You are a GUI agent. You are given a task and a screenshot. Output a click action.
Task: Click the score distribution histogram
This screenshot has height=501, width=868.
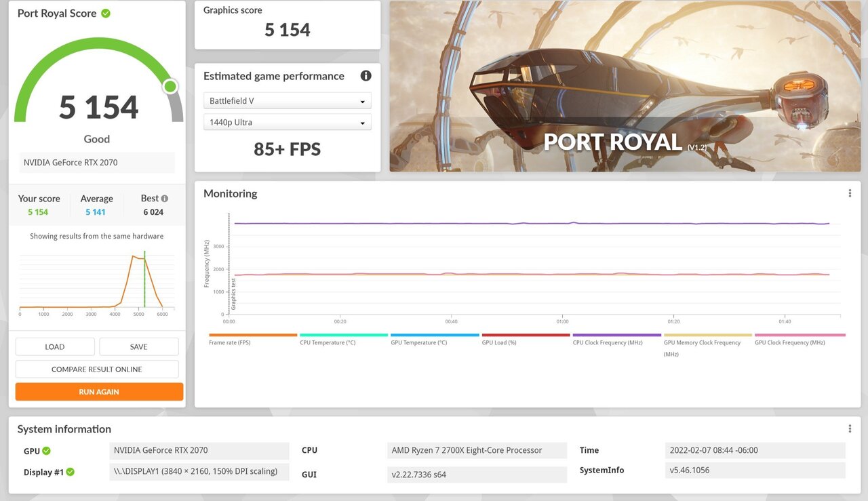tap(97, 281)
